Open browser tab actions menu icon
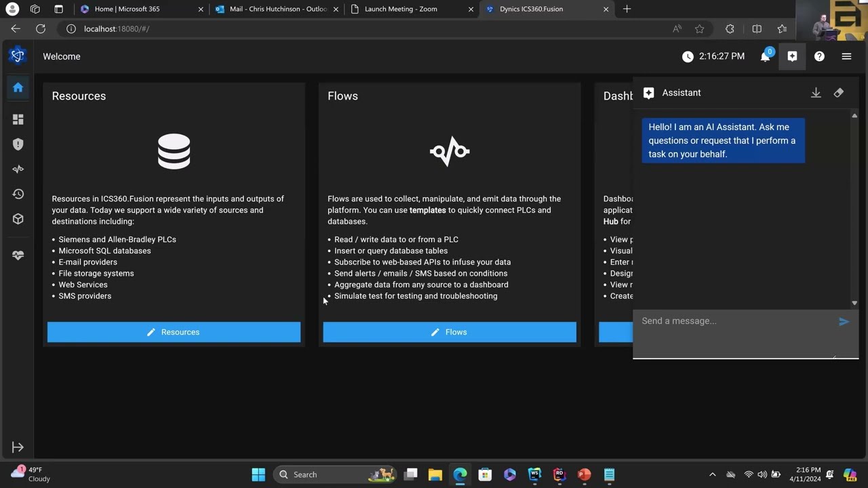Screen dimensions: 868x488 pyautogui.click(x=58, y=9)
